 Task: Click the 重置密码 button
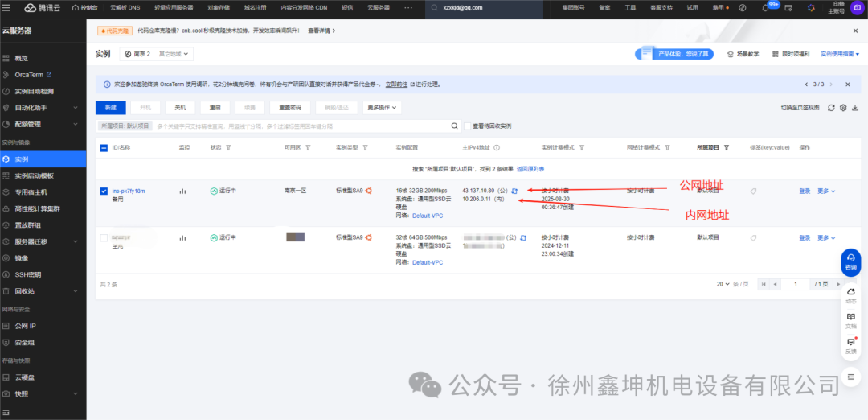pos(290,108)
